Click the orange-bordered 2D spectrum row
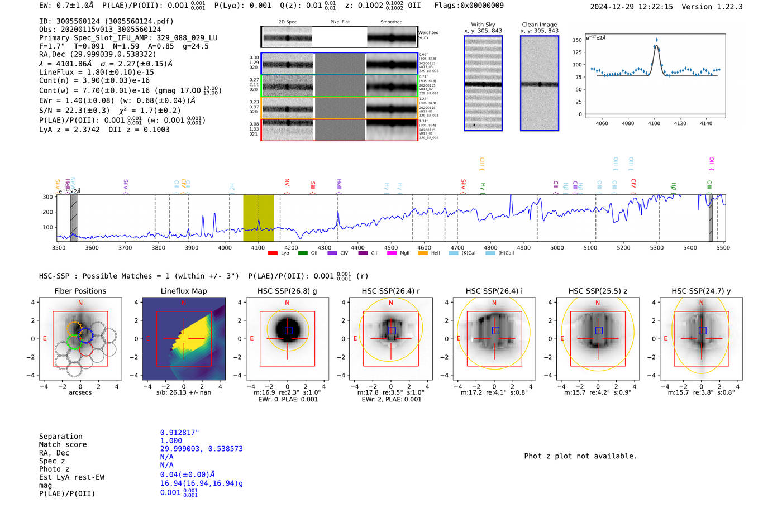782x532 pixels. pyautogui.click(x=340, y=108)
